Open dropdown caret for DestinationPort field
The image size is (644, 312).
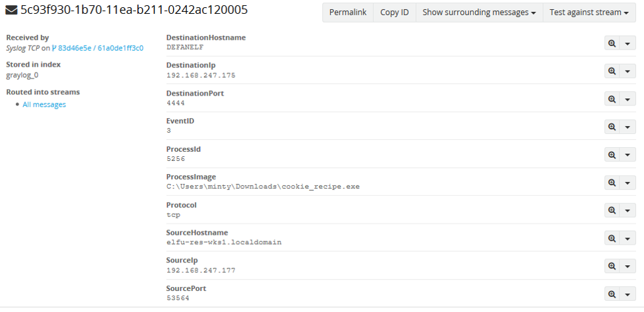click(x=627, y=99)
